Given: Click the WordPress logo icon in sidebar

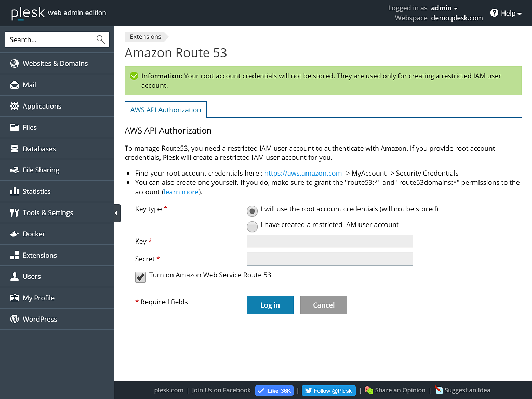Looking at the screenshot, I should [x=15, y=319].
